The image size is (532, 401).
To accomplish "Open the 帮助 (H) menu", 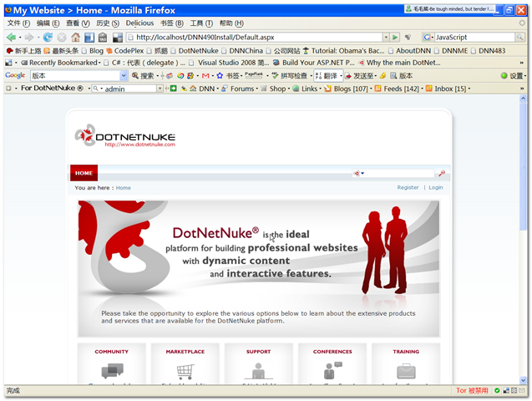I will pos(231,23).
